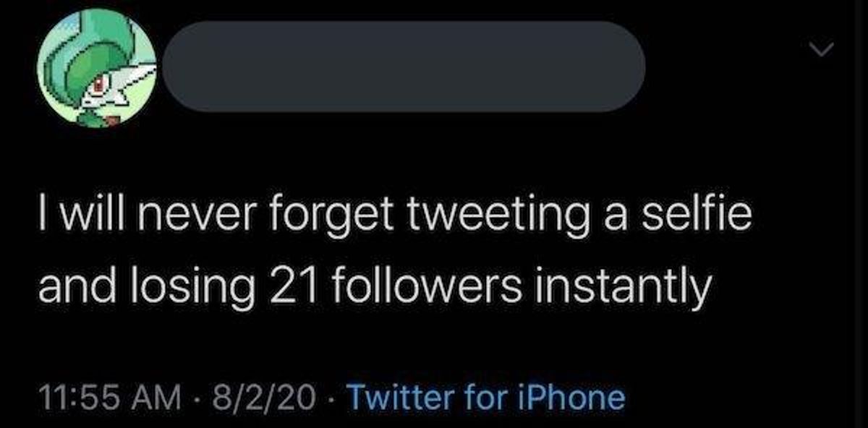868x428 pixels.
Task: Click the 11:55 AM timestamp
Action: (x=107, y=397)
